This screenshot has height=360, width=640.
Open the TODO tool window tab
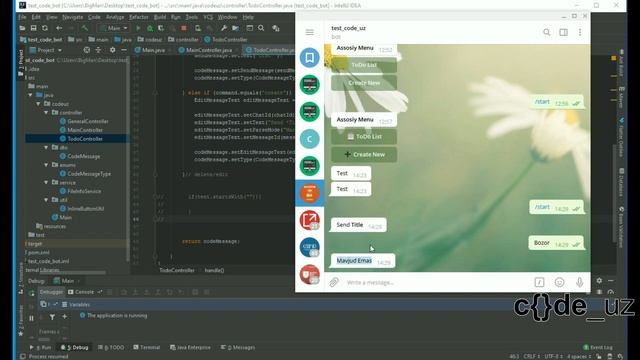[111, 347]
